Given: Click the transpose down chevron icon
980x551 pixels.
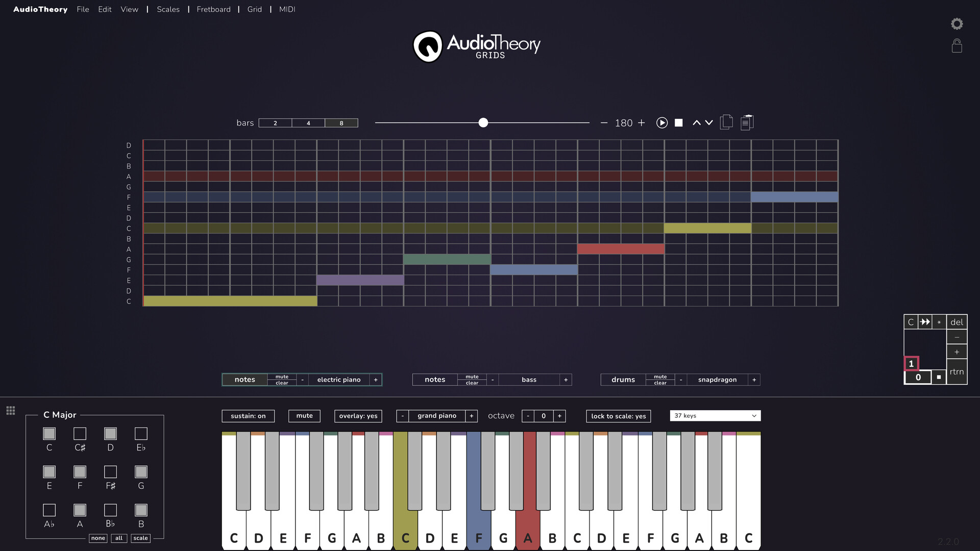Looking at the screenshot, I should [x=708, y=122].
